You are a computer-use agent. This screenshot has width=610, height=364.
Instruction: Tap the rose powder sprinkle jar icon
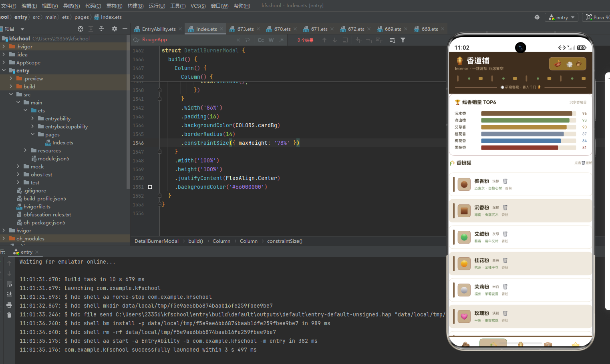[505, 313]
